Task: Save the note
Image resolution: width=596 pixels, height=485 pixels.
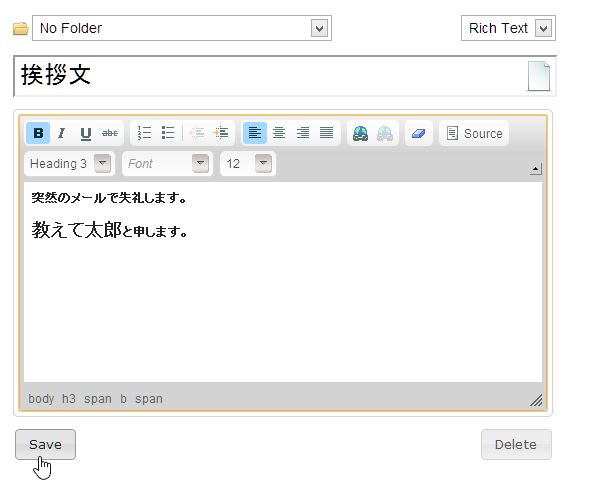Action: pos(46,444)
